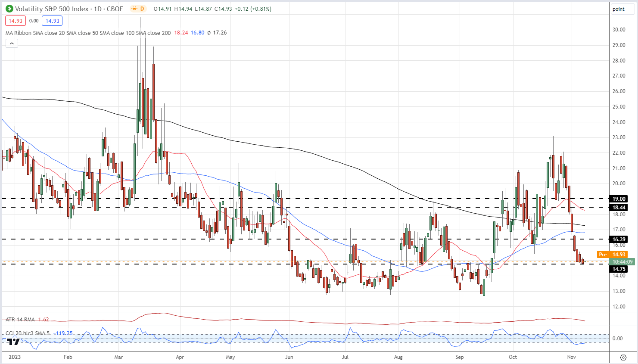Screen dimensions: 638x364
Task: Open chart settings gear icon
Action: click(623, 358)
